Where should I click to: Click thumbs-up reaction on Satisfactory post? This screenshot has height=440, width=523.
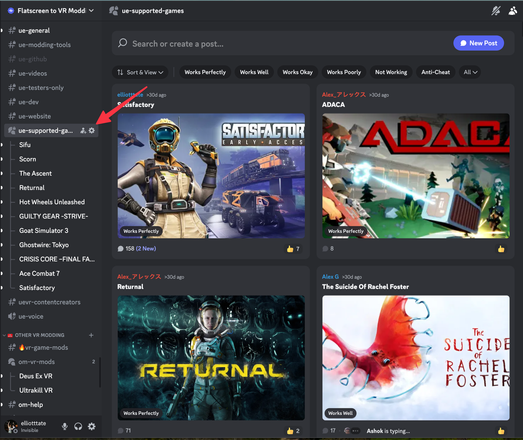point(293,249)
